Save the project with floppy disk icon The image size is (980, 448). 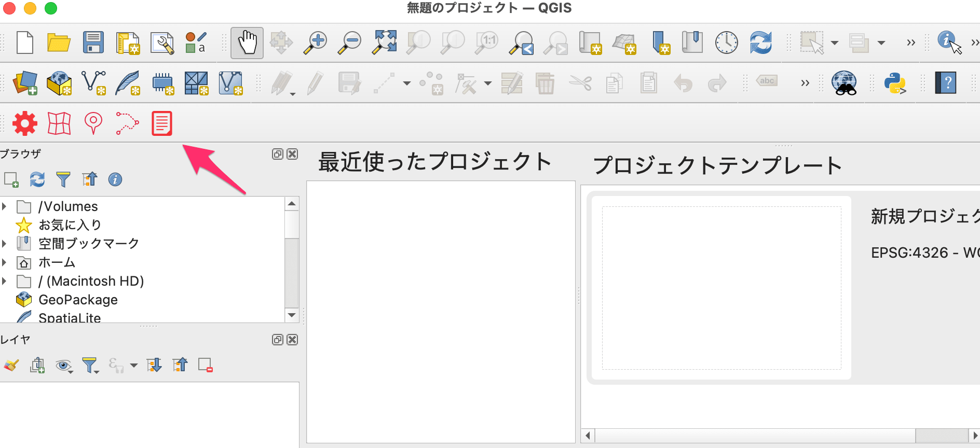pyautogui.click(x=93, y=43)
